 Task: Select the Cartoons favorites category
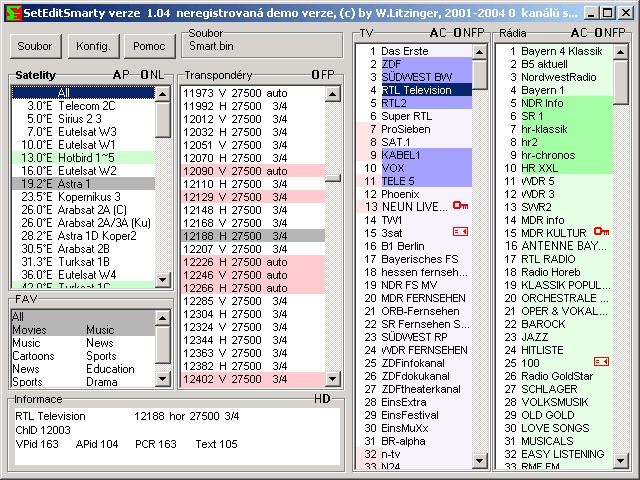(x=33, y=356)
